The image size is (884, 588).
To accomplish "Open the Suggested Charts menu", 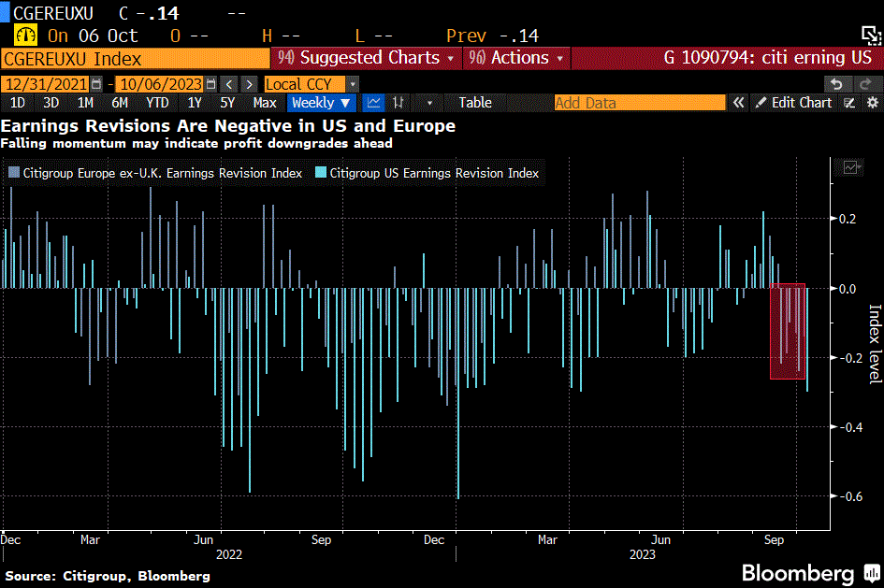I will [367, 58].
